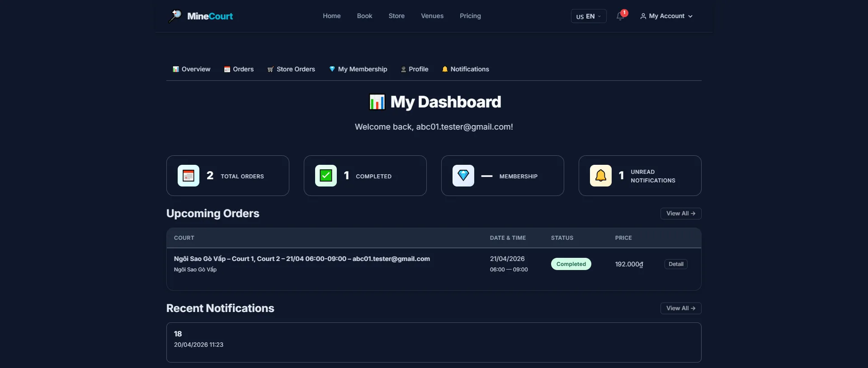The width and height of the screenshot is (868, 368).
Task: Click the MineCourt racket logo icon
Action: point(175,16)
